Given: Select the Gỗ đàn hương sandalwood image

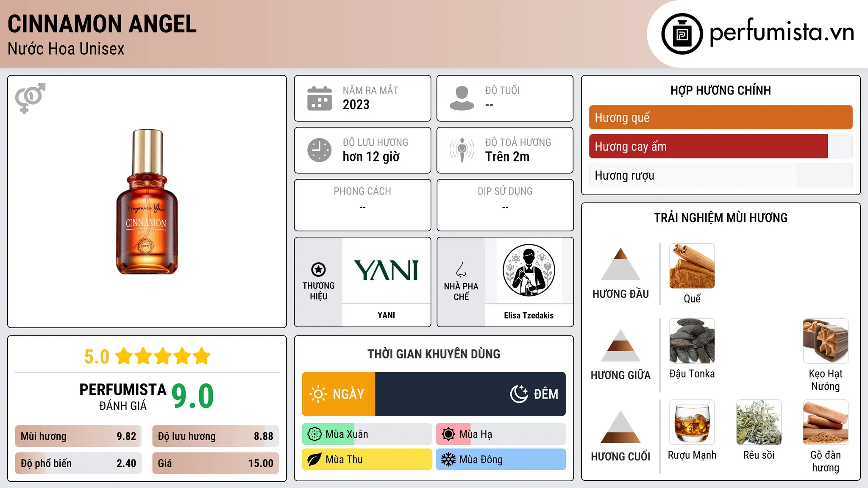Looking at the screenshot, I should [826, 422].
